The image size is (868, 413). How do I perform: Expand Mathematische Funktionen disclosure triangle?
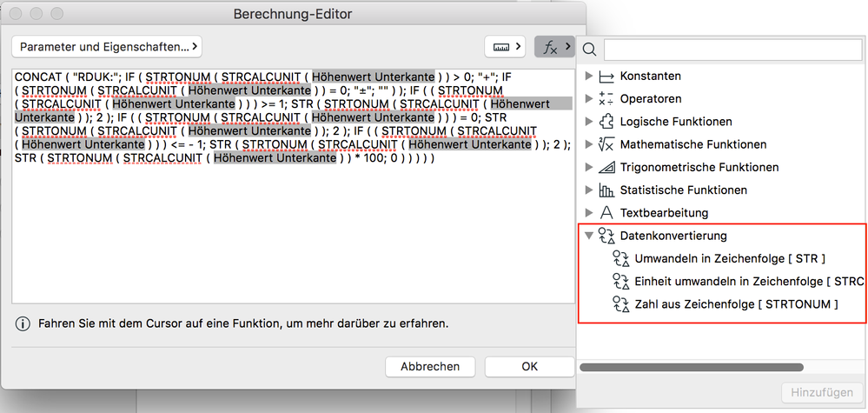tap(588, 144)
